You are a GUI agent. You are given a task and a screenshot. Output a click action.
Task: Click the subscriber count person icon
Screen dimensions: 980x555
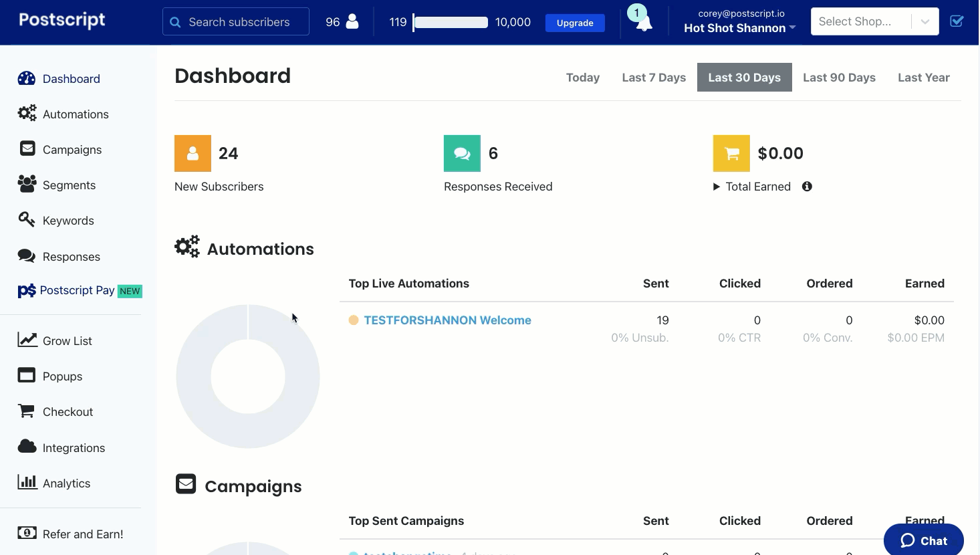352,22
